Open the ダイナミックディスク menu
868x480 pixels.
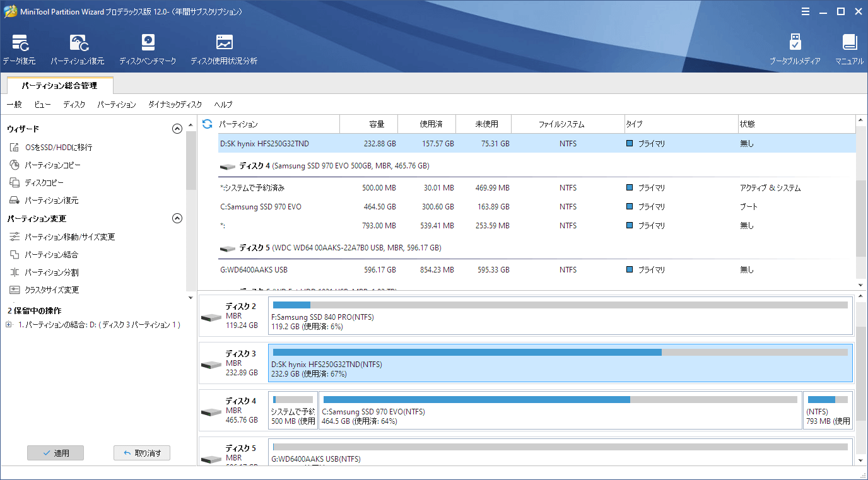[x=175, y=105]
